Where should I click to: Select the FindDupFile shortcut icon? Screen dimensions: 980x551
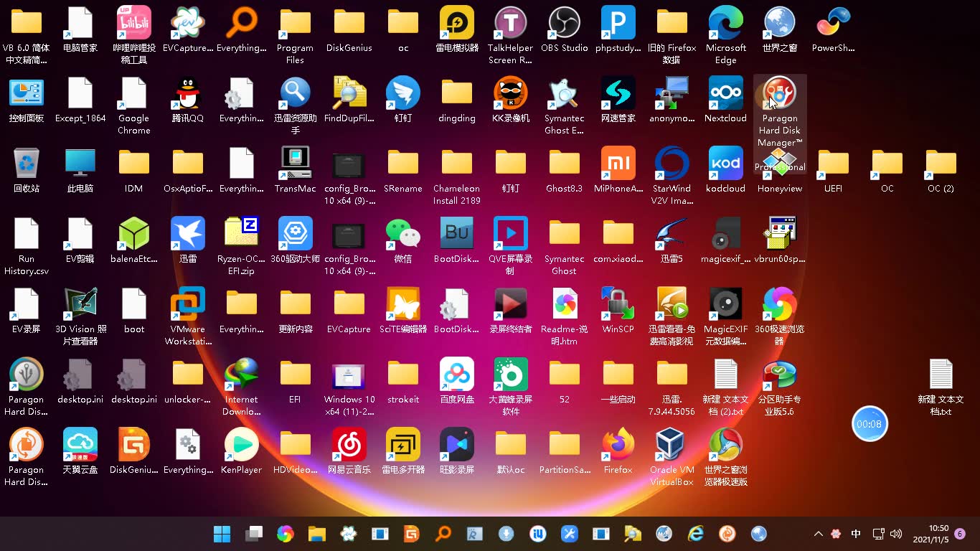[349, 100]
